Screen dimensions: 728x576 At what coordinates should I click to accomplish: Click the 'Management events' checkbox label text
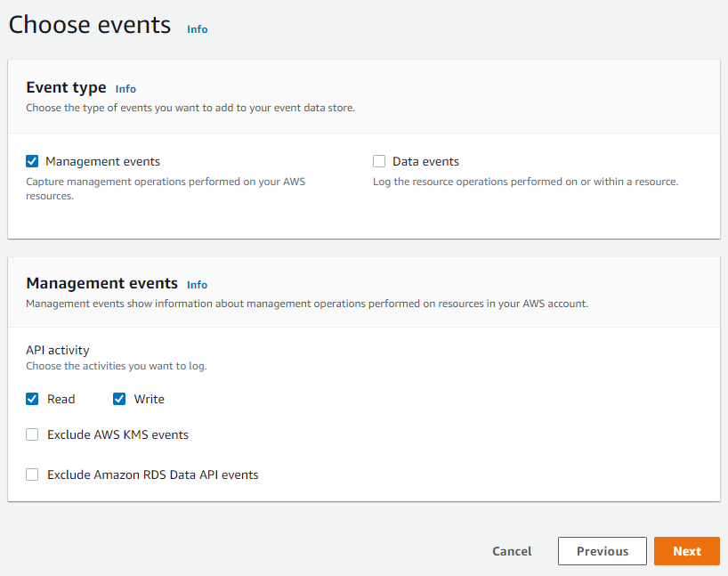tap(102, 162)
